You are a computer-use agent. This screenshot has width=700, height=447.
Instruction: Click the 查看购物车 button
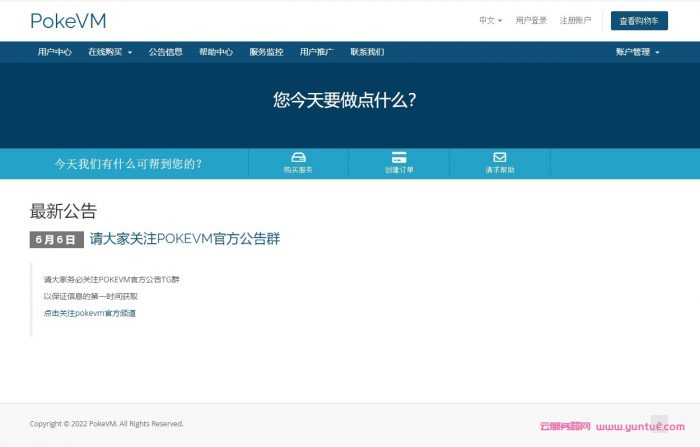[x=639, y=20]
